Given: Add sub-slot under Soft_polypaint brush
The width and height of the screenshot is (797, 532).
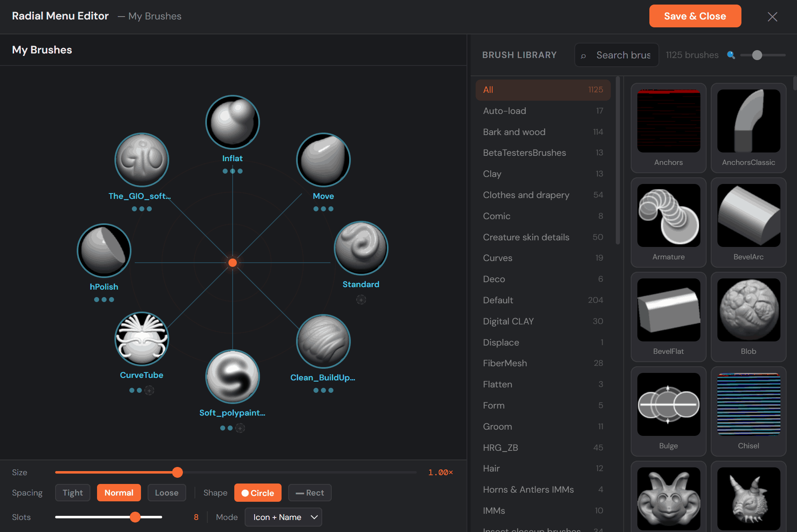Looking at the screenshot, I should [240, 428].
